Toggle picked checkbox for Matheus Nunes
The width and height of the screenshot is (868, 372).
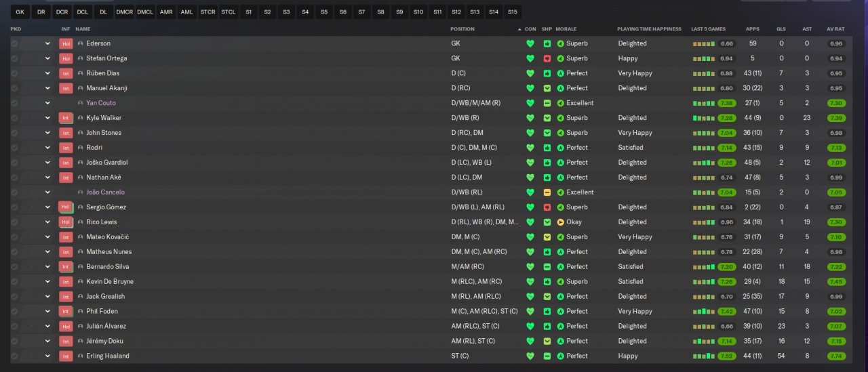(x=15, y=252)
